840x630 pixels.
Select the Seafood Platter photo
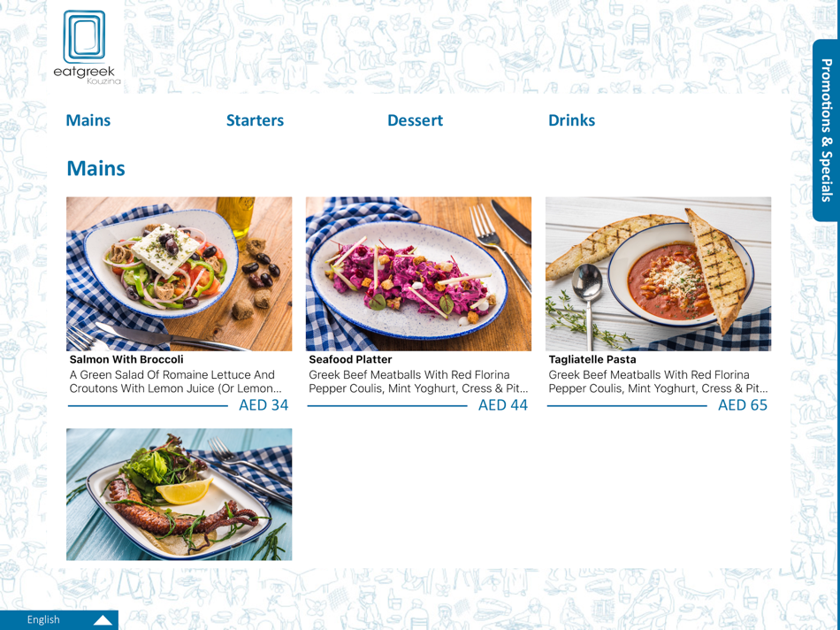[x=418, y=273]
